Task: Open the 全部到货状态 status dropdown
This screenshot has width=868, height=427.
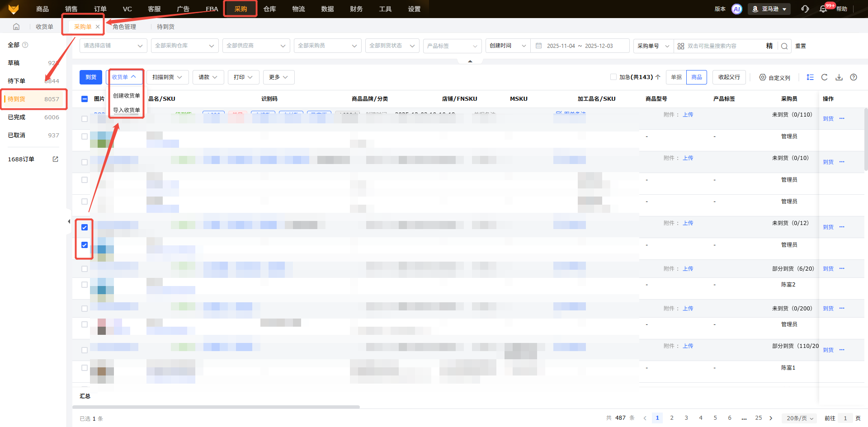Action: (392, 46)
